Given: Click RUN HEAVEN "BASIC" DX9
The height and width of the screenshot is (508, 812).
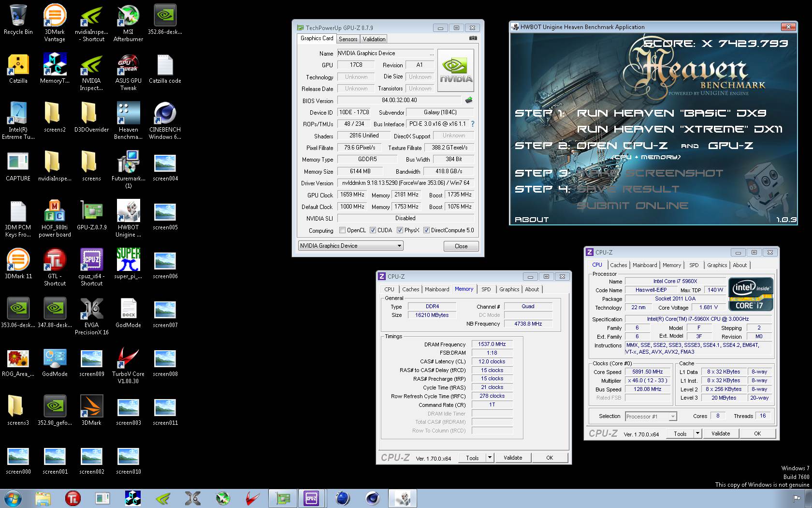Looking at the screenshot, I should [671, 113].
